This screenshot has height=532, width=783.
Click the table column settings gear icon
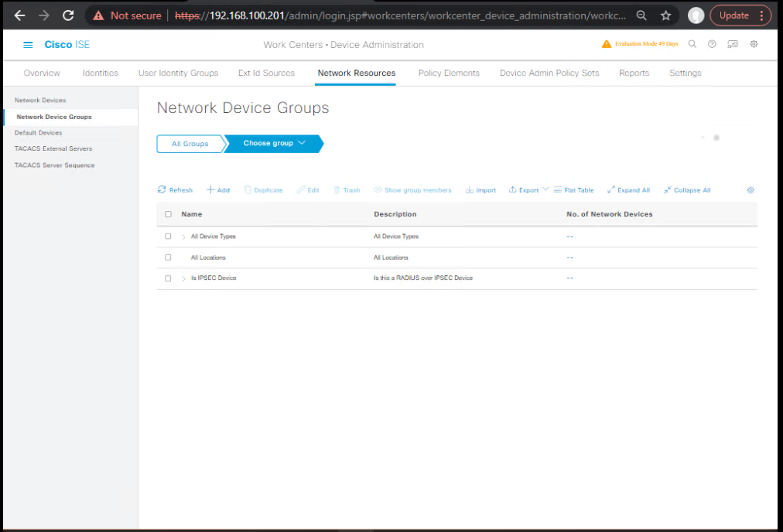tap(751, 190)
